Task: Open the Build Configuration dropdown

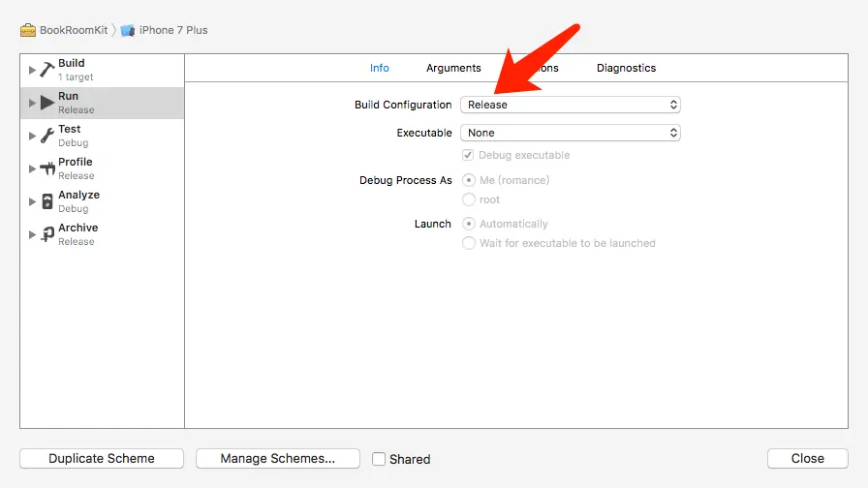Action: coord(571,105)
